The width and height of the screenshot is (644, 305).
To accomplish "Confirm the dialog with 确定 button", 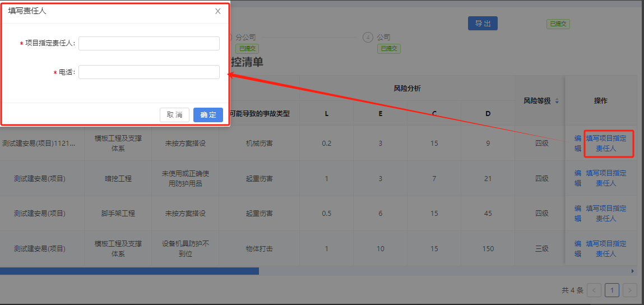I will (x=208, y=115).
